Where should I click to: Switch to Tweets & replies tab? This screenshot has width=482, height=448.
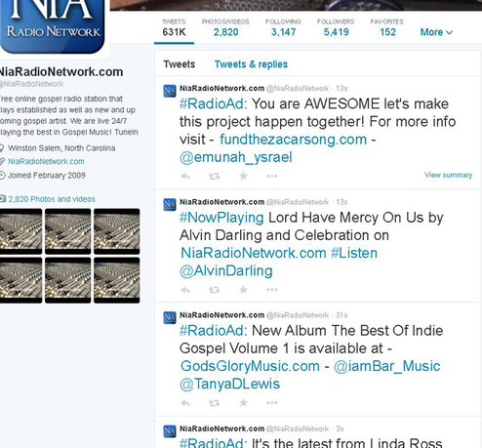click(x=251, y=64)
